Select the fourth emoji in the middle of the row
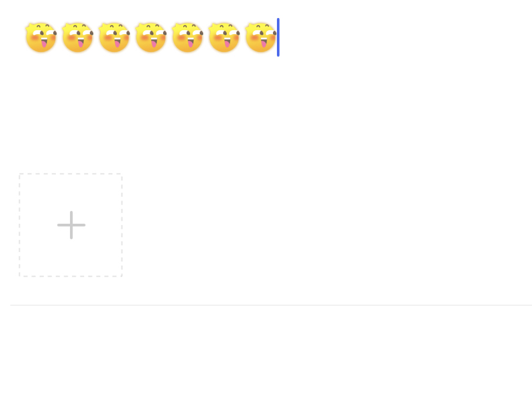Screen dimensions: 532x409 click(x=151, y=37)
